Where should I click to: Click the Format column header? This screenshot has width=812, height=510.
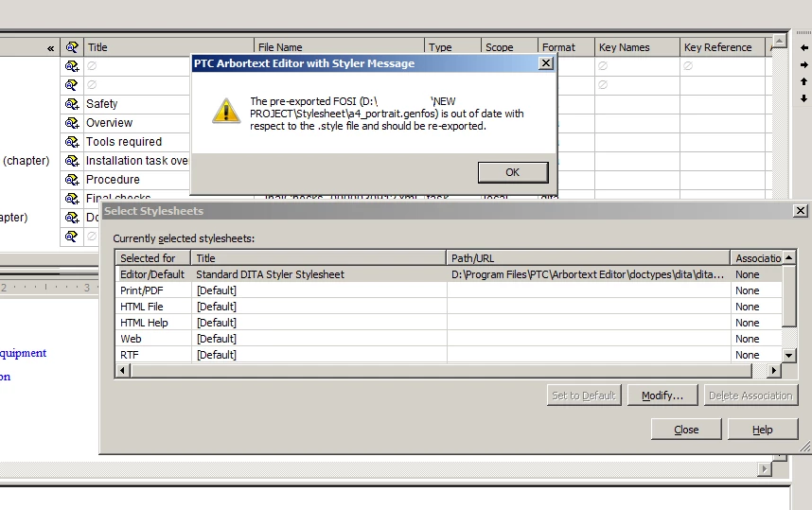(566, 47)
